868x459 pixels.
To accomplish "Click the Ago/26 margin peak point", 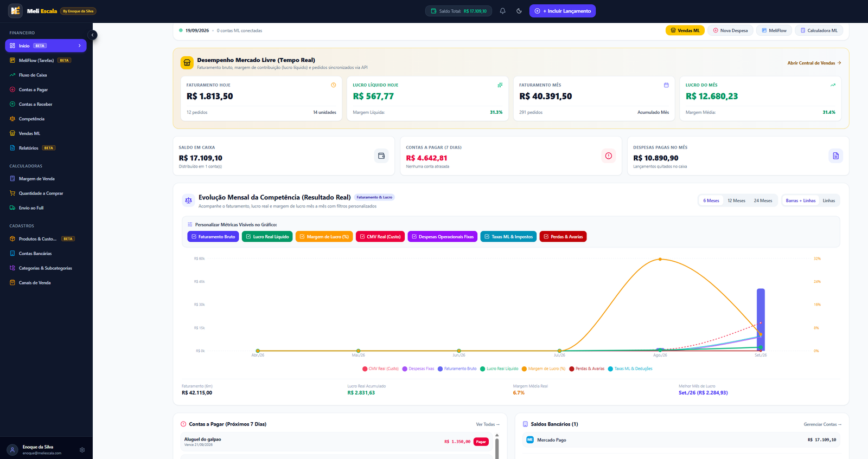I will point(660,259).
